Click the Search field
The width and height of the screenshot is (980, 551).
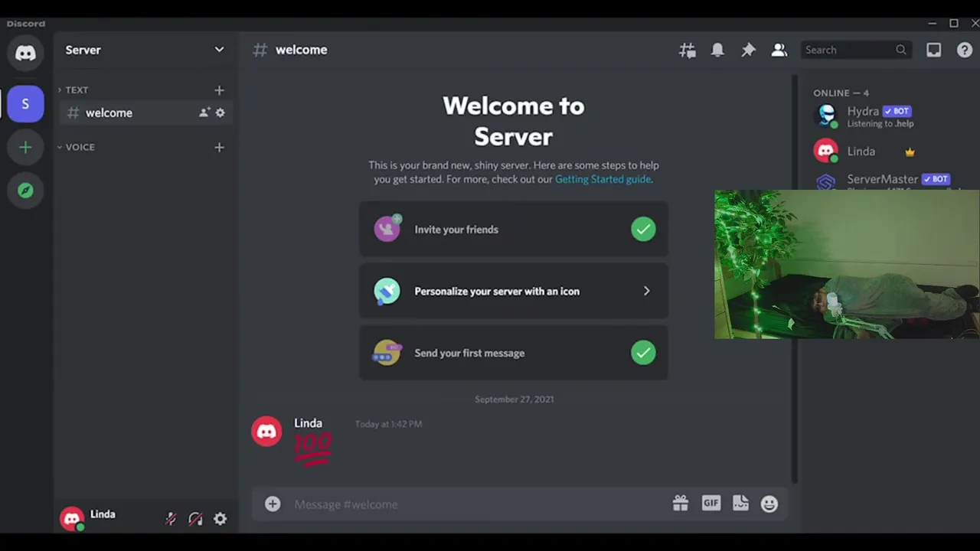855,50
